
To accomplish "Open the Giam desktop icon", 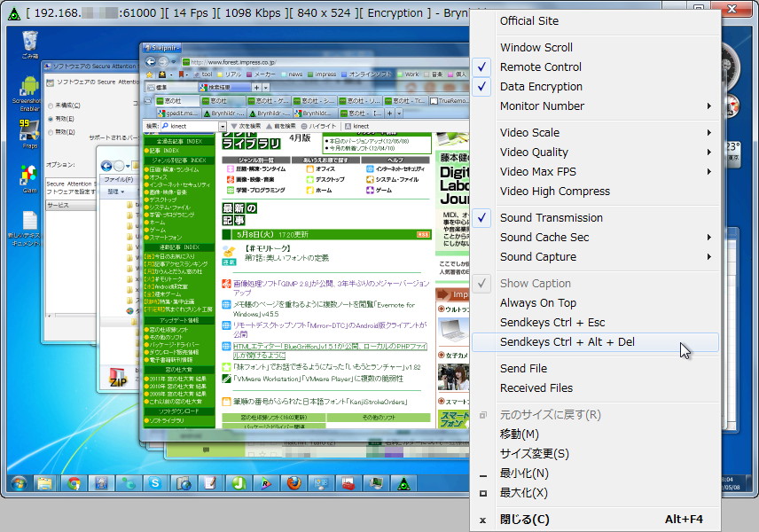I will (28, 174).
